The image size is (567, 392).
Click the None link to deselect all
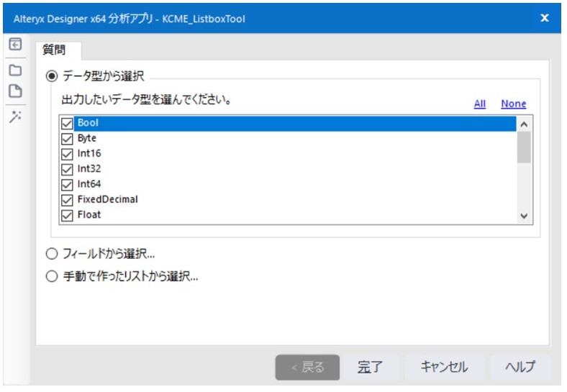click(x=513, y=104)
